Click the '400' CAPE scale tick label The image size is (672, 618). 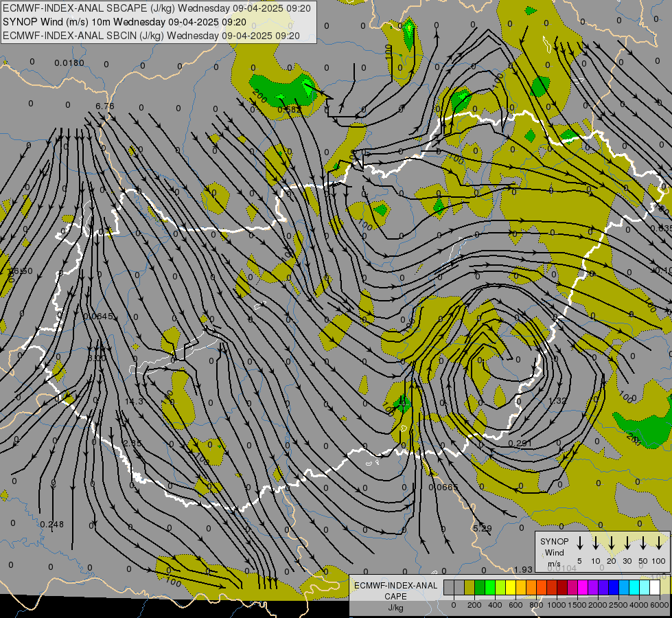pyautogui.click(x=495, y=605)
